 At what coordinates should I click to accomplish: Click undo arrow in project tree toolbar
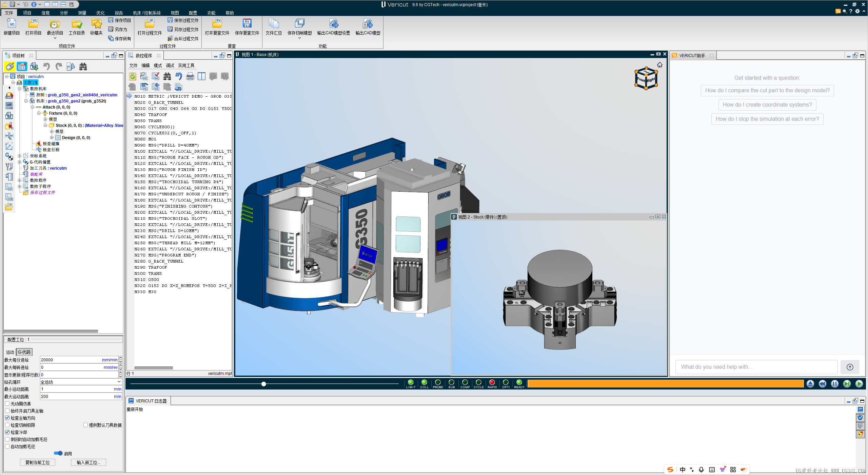click(46, 66)
